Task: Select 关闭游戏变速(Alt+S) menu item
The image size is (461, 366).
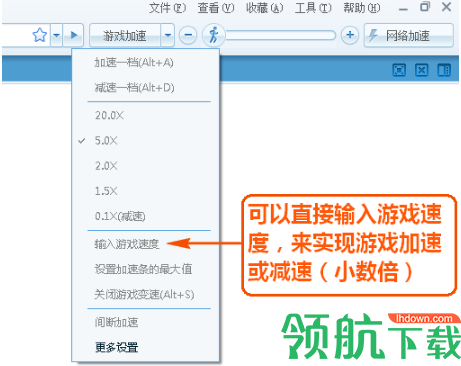Action: point(146,295)
